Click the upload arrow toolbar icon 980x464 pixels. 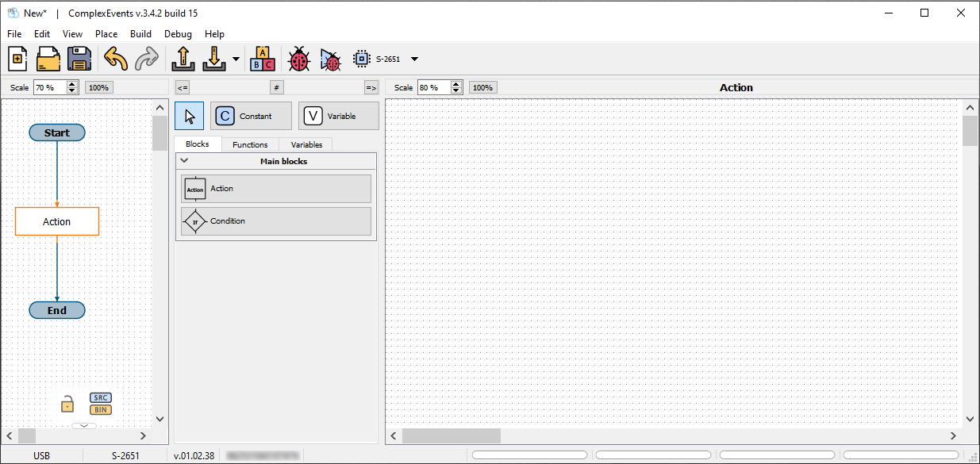tap(183, 59)
